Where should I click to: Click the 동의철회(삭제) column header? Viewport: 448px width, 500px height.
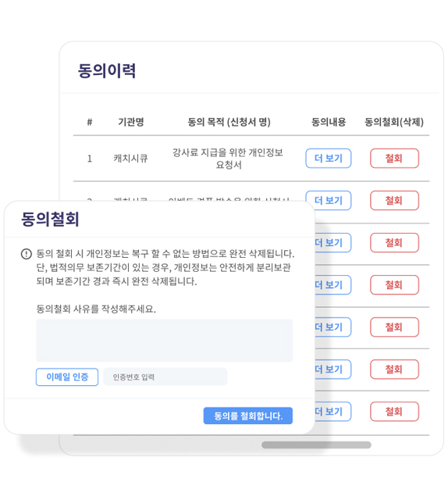(x=394, y=122)
